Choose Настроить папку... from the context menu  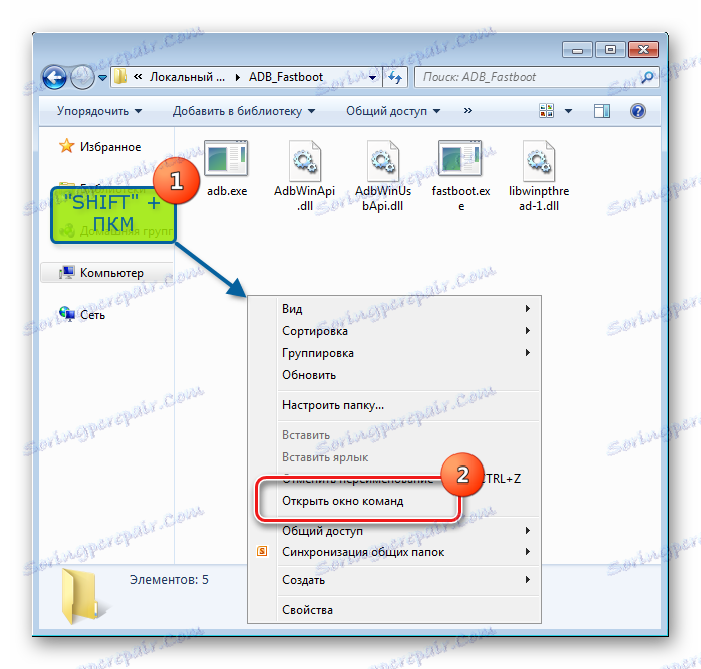[x=395, y=405]
